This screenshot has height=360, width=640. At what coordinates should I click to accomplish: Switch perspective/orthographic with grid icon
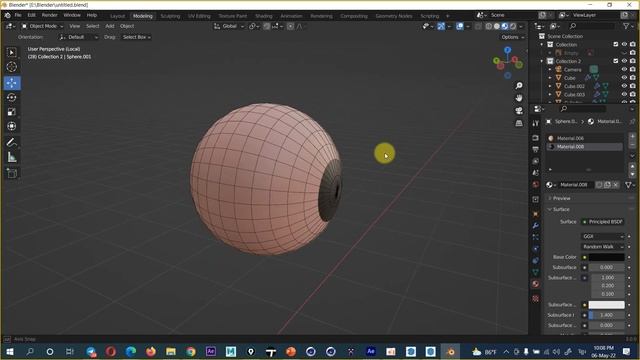click(x=519, y=123)
